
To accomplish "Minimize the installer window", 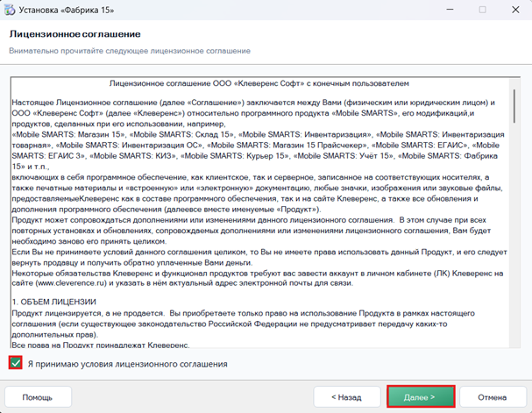I will (x=450, y=10).
